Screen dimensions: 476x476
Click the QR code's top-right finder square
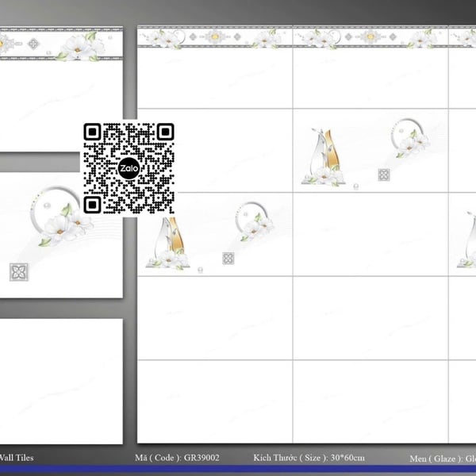tap(165, 132)
